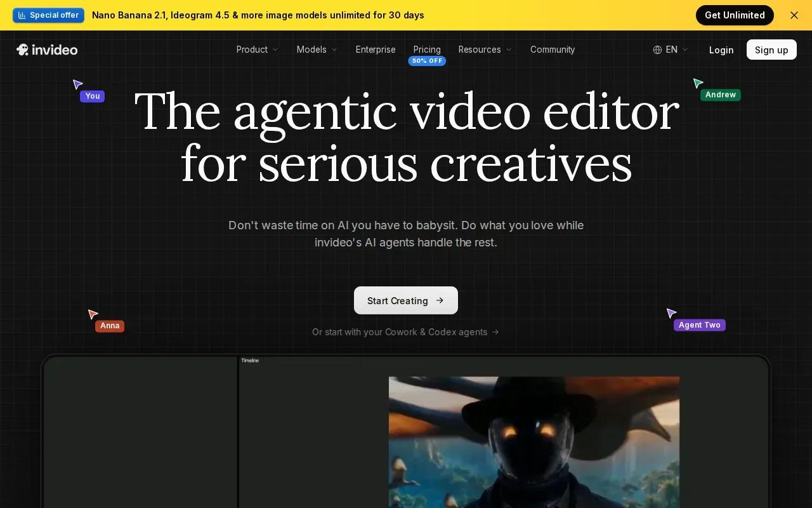Click the Nano Banana 2.1 offer text

point(258,15)
